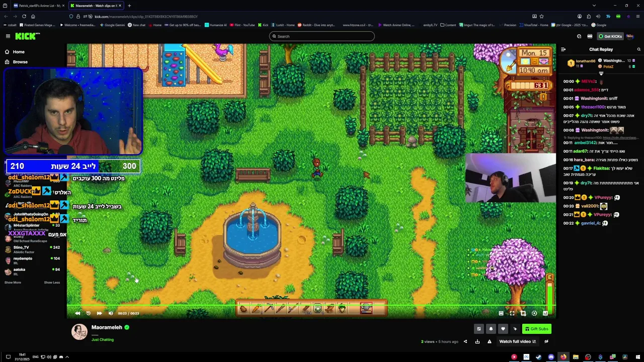Close the Maorameleh Kick browser tab
The image size is (644, 362).
[120, 6]
